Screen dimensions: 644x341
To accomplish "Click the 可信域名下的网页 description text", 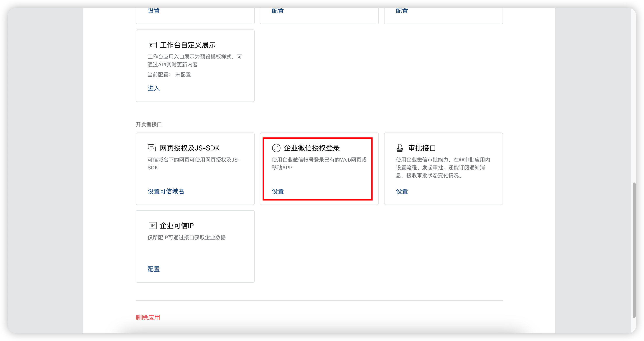I will click(x=194, y=164).
